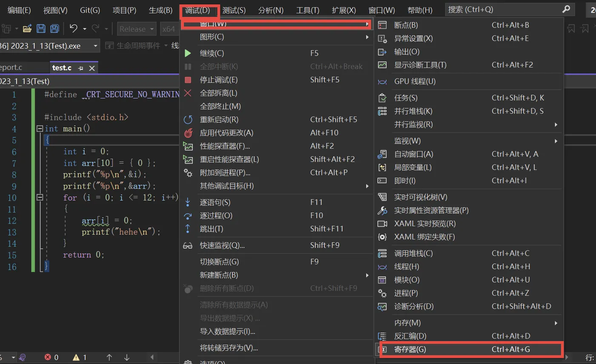
Task: Click the Step Into down-arrow icon
Action: 188,202
